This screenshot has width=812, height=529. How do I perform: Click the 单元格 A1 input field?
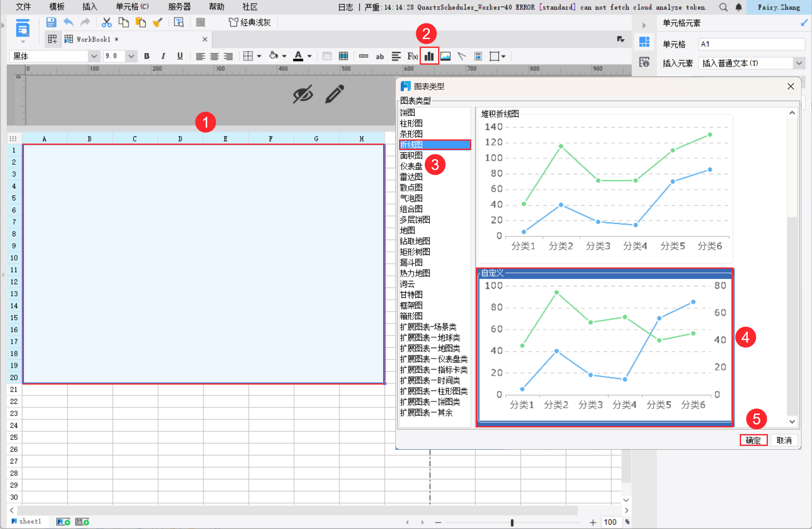[752, 44]
